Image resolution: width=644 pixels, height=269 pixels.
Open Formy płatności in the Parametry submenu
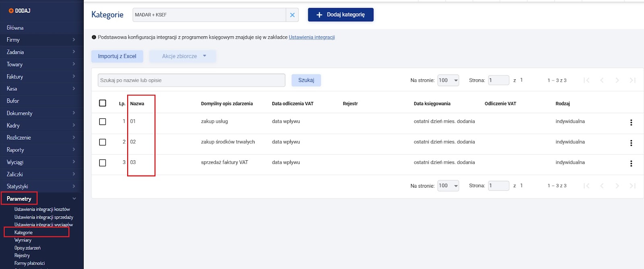coord(29,263)
